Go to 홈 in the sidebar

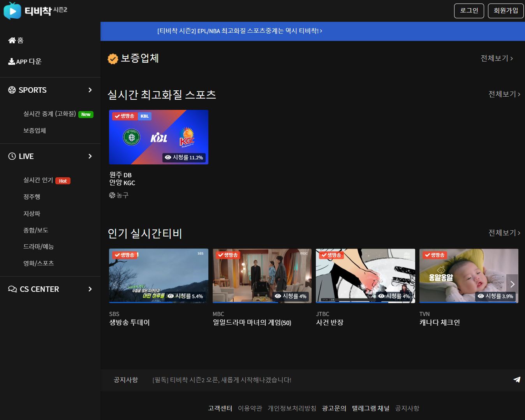(16, 41)
